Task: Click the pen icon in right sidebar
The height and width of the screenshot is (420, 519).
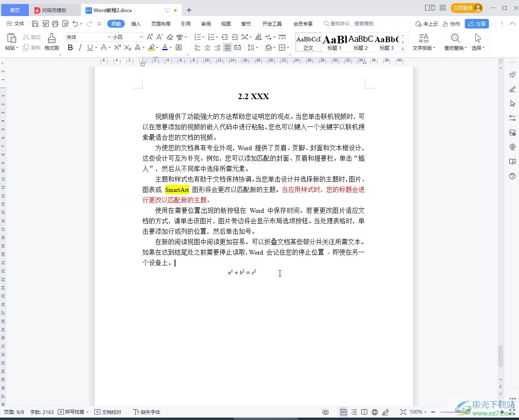Action: 513,89
